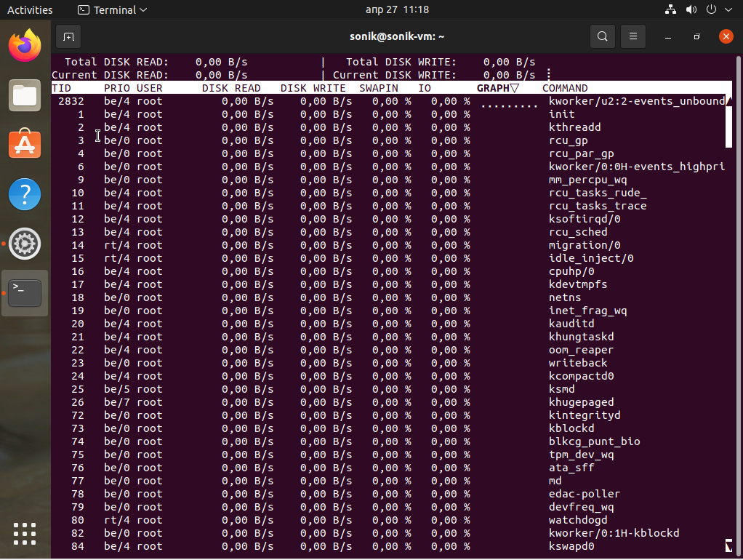Show Applications grid

tap(25, 533)
